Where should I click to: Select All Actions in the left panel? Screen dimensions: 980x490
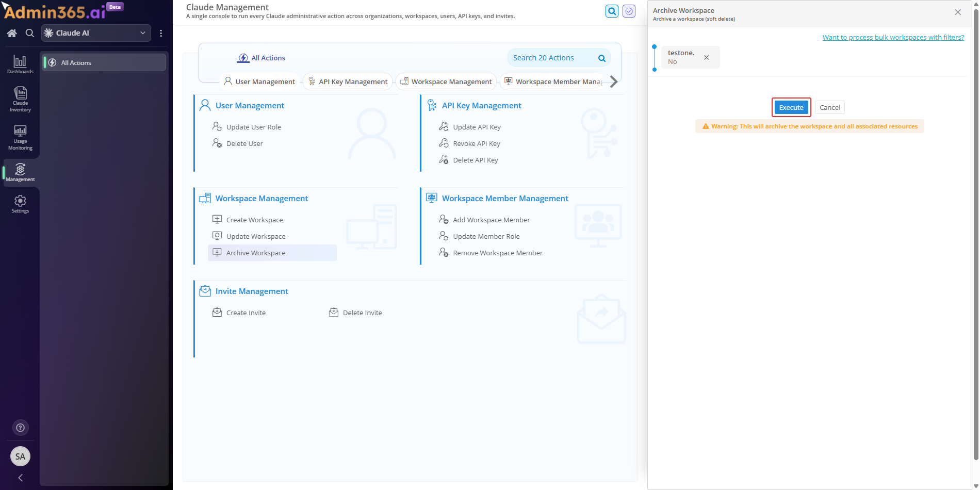click(104, 62)
